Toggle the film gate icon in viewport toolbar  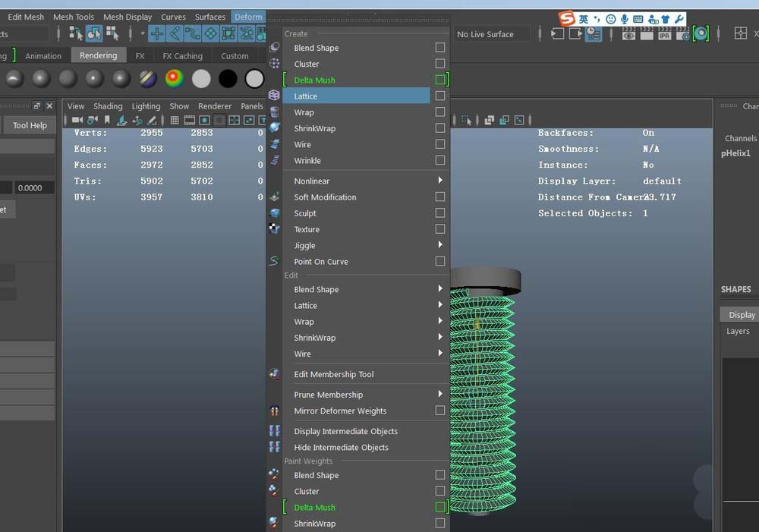(189, 120)
